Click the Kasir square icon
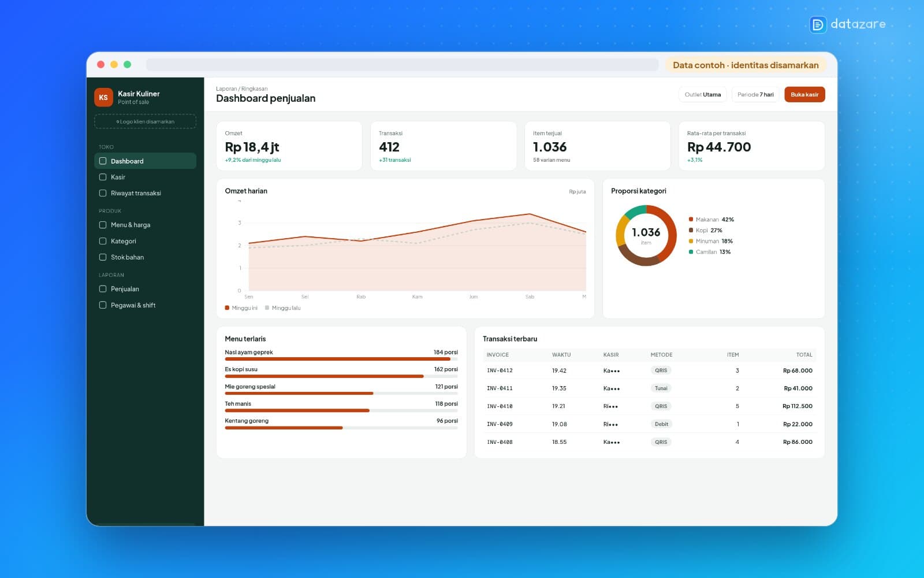 point(103,177)
